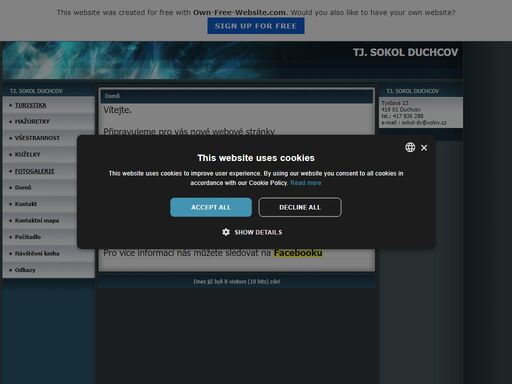Click the TJ. SOKOL DUCHCOV header title
This screenshot has width=512, height=384.
[x=405, y=52]
